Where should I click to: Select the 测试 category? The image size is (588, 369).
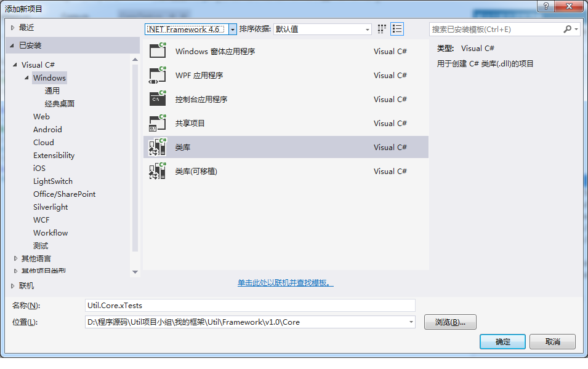(x=41, y=246)
